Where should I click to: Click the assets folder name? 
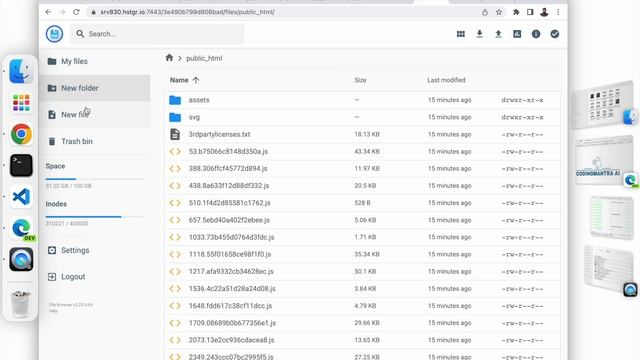point(199,100)
